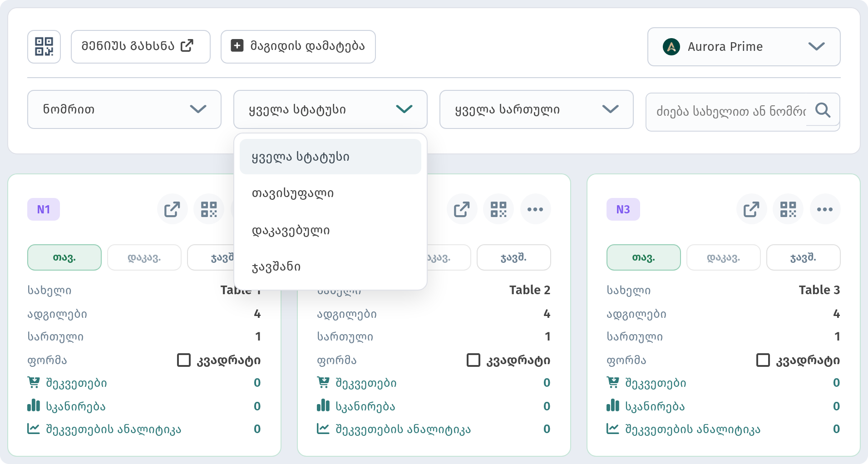This screenshot has height=464, width=868.
Task: Choose დაკავებული from the status list
Action: pos(330,230)
